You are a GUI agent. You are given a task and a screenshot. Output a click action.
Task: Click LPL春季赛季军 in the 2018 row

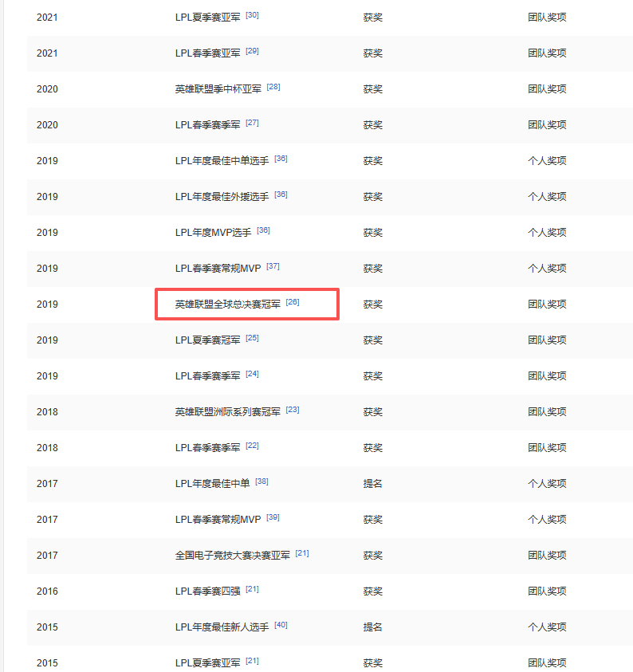tap(208, 448)
